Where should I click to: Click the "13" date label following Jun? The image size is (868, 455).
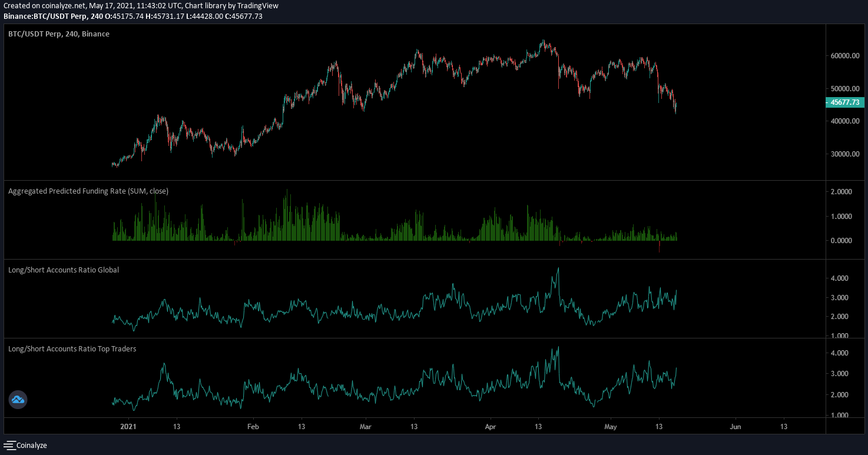click(784, 427)
